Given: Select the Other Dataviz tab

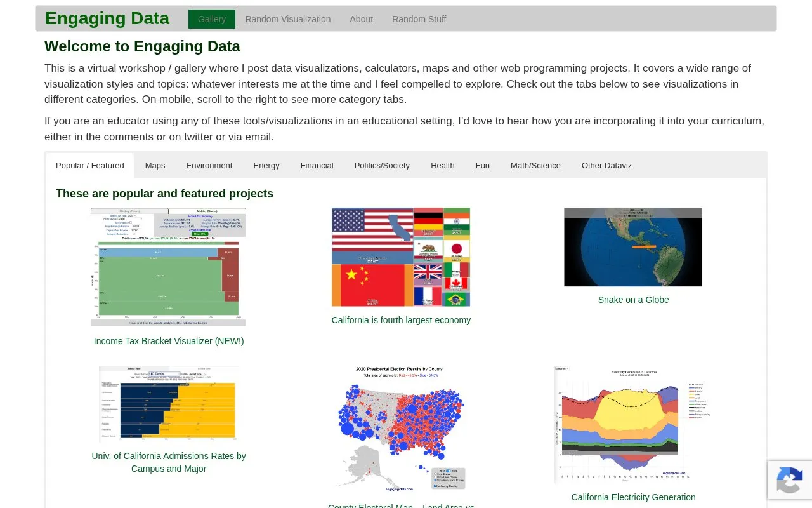Looking at the screenshot, I should (606, 166).
